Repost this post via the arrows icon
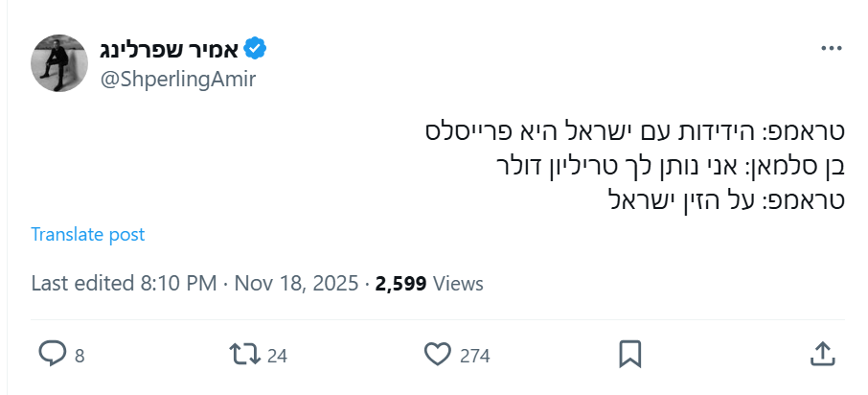This screenshot has height=395, width=868. click(246, 355)
